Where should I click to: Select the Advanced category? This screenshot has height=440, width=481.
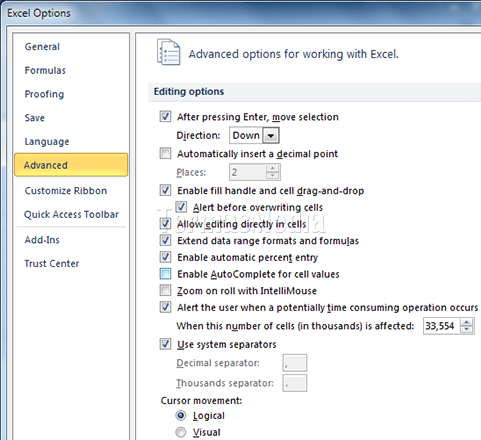(71, 165)
